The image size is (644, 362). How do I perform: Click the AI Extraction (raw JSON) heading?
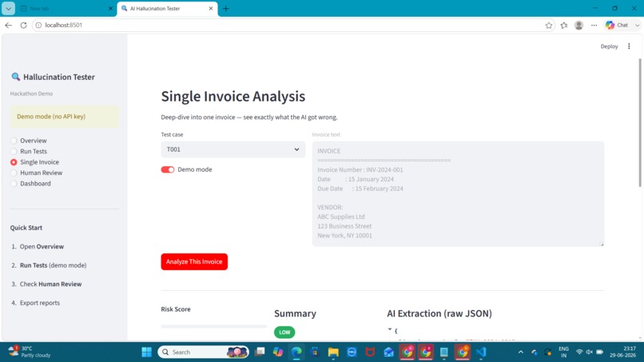(439, 313)
